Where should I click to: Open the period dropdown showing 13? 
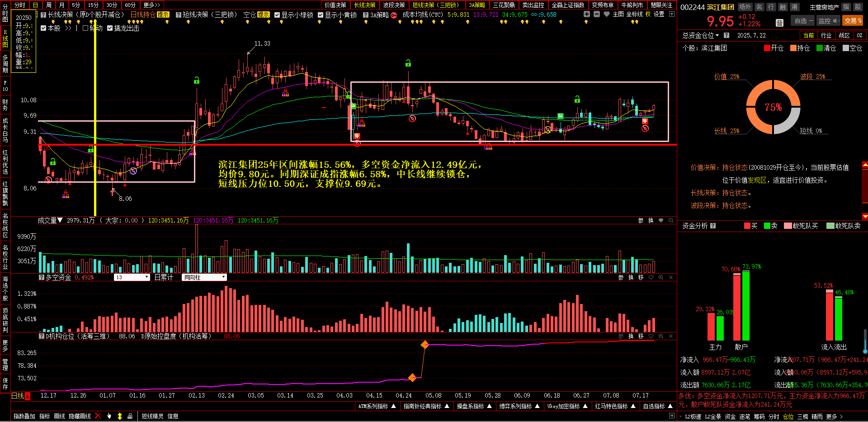tap(132, 277)
